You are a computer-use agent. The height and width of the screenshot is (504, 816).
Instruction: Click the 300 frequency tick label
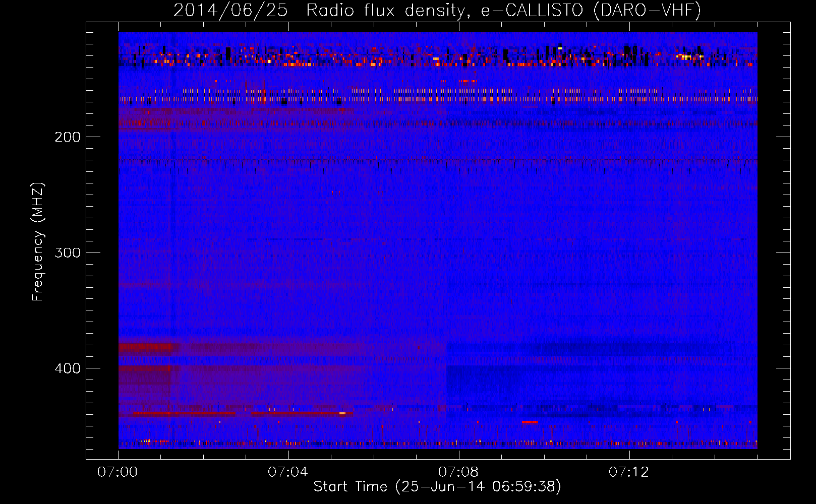coord(68,253)
